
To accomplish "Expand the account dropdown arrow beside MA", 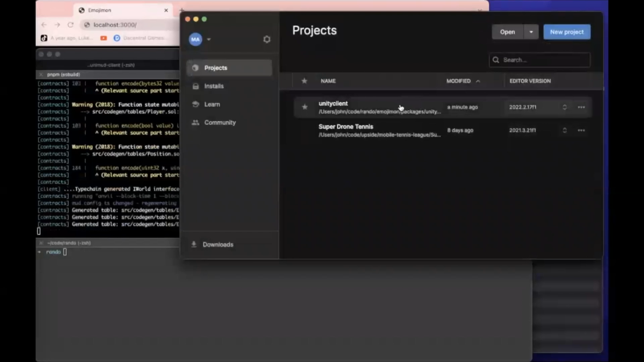I will [x=209, y=40].
